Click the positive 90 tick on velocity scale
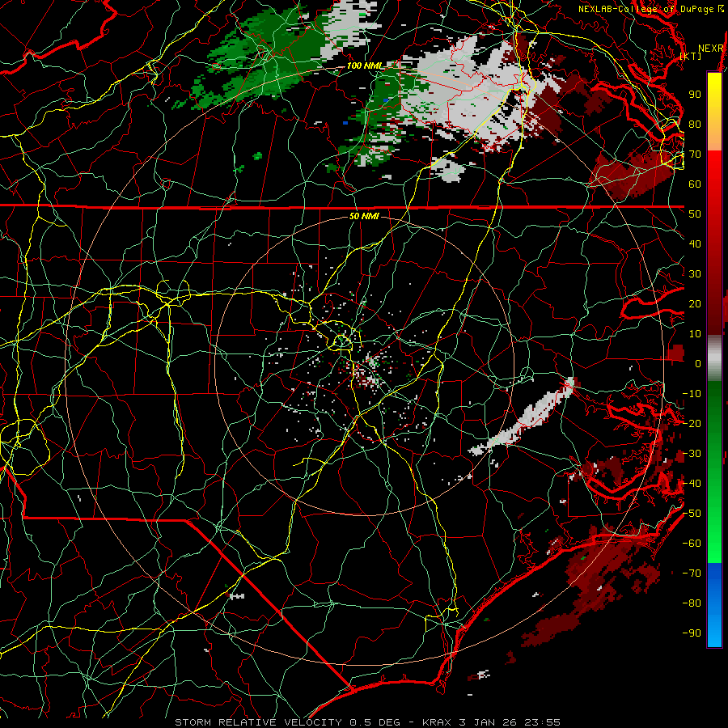The width and height of the screenshot is (728, 728). (695, 95)
